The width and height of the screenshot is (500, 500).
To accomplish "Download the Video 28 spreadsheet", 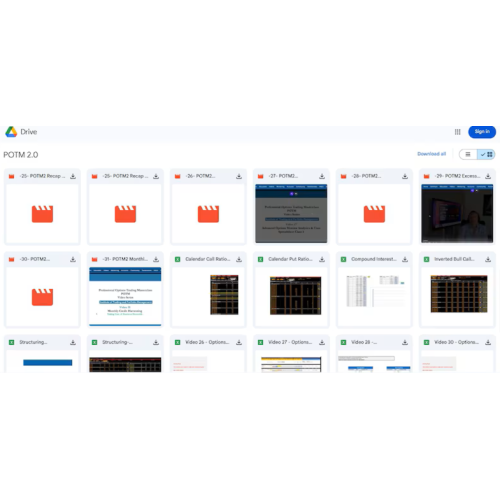I will pyautogui.click(x=405, y=342).
